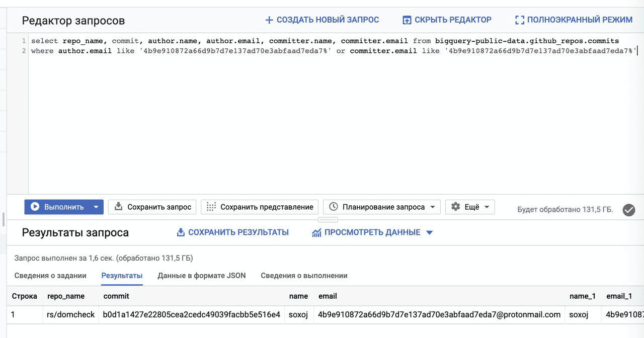This screenshot has height=338, width=644.
Task: Open the Просмотреть данные dropdown chevron
Action: click(x=429, y=232)
